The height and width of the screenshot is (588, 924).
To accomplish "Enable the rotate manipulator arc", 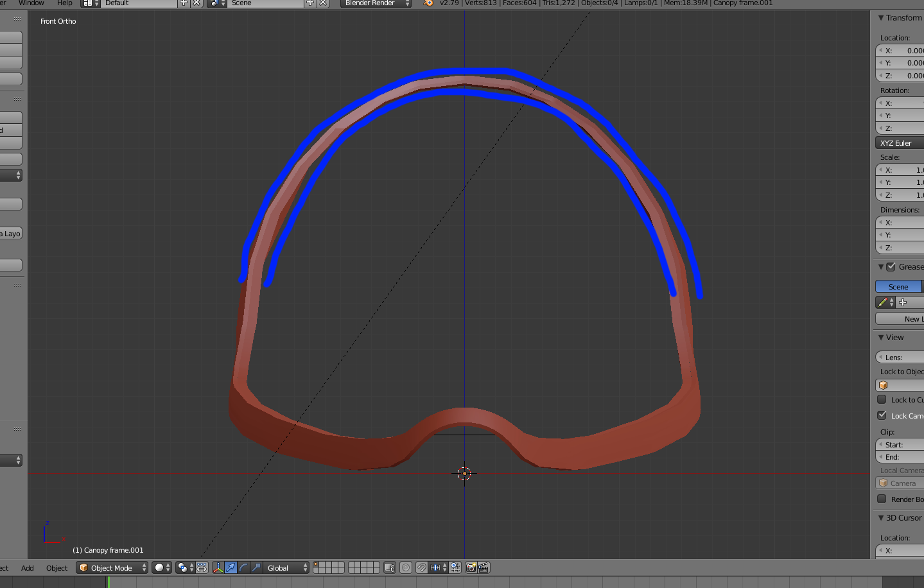I will click(x=243, y=567).
